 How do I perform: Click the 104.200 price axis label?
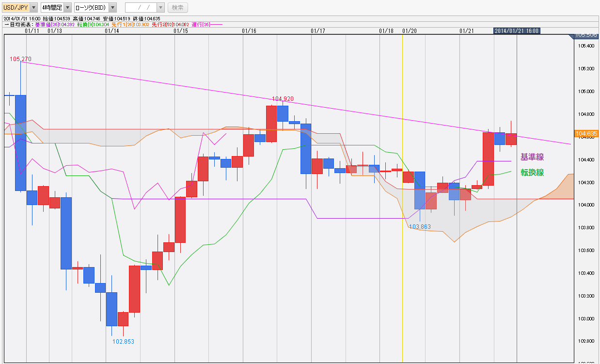tap(586, 182)
